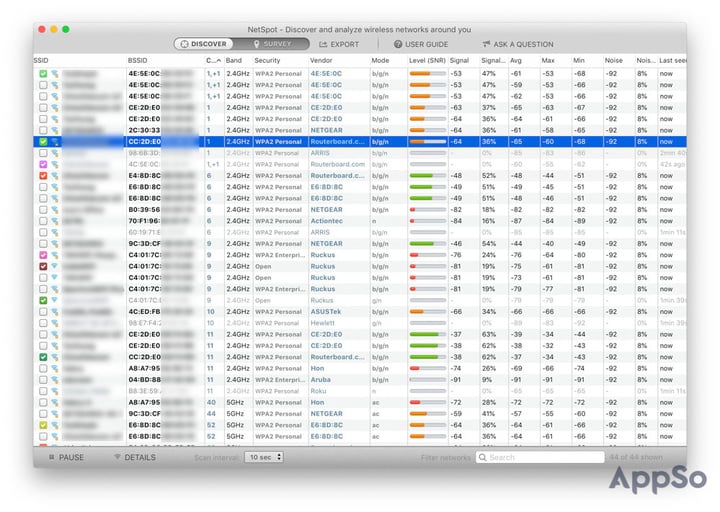
Task: Click the NETGEAR vendor in the 2C:30:33 row
Action: click(326, 130)
